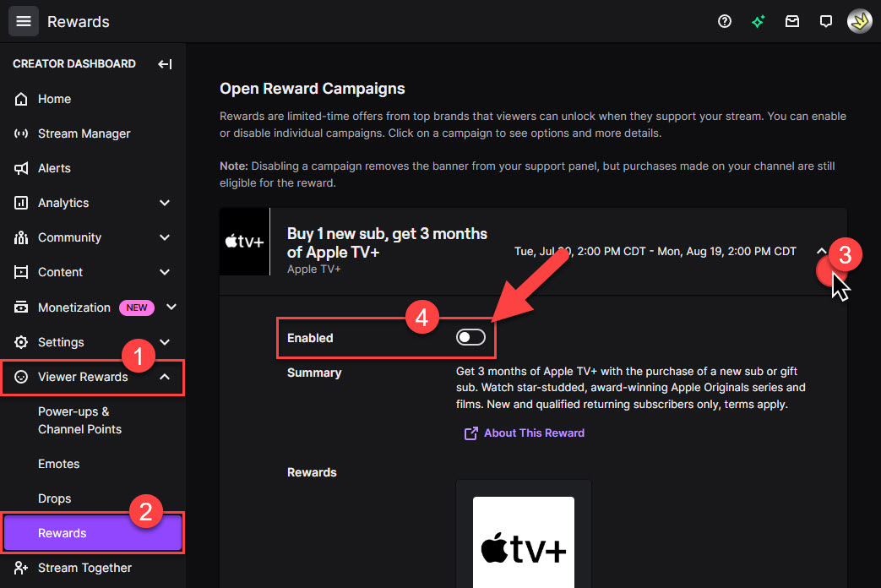Collapse the sidebar with the arrow icon

tap(165, 63)
